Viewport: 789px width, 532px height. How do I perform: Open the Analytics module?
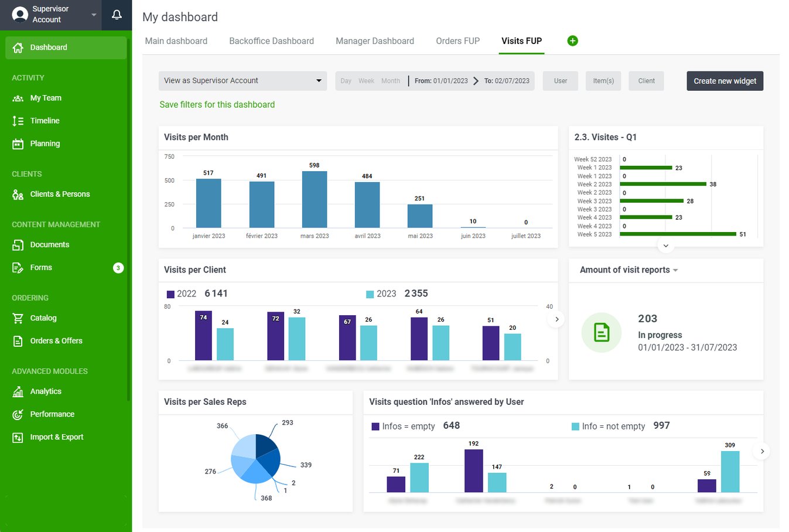pyautogui.click(x=46, y=391)
